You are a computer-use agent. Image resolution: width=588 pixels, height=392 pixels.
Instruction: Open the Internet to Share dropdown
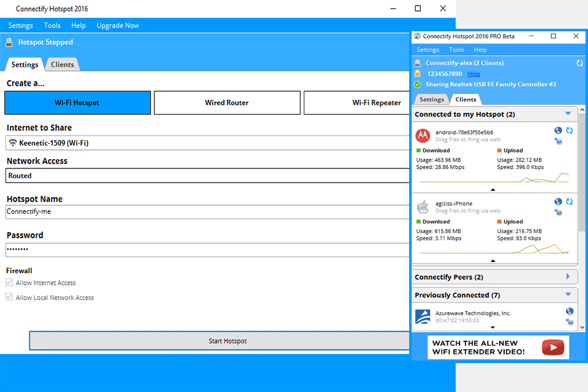[208, 143]
